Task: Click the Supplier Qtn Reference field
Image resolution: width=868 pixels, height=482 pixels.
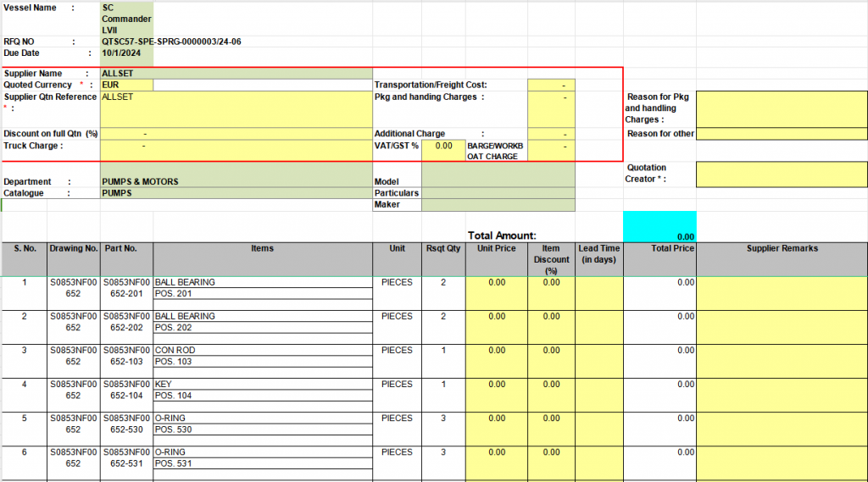Action: pyautogui.click(x=235, y=108)
